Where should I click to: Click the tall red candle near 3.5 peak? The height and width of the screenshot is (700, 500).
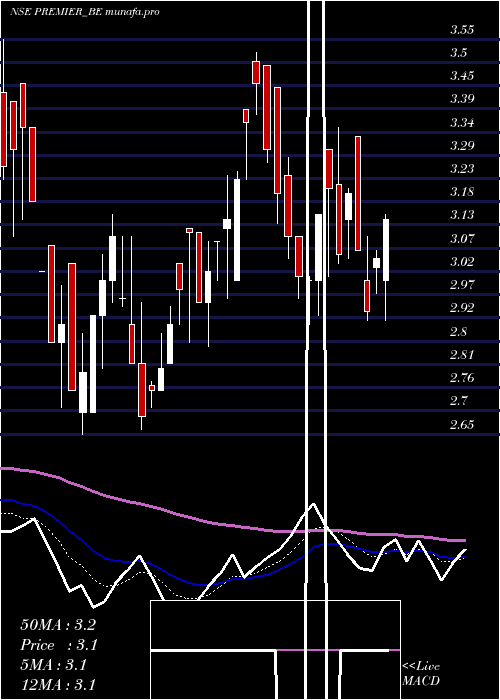point(267,107)
